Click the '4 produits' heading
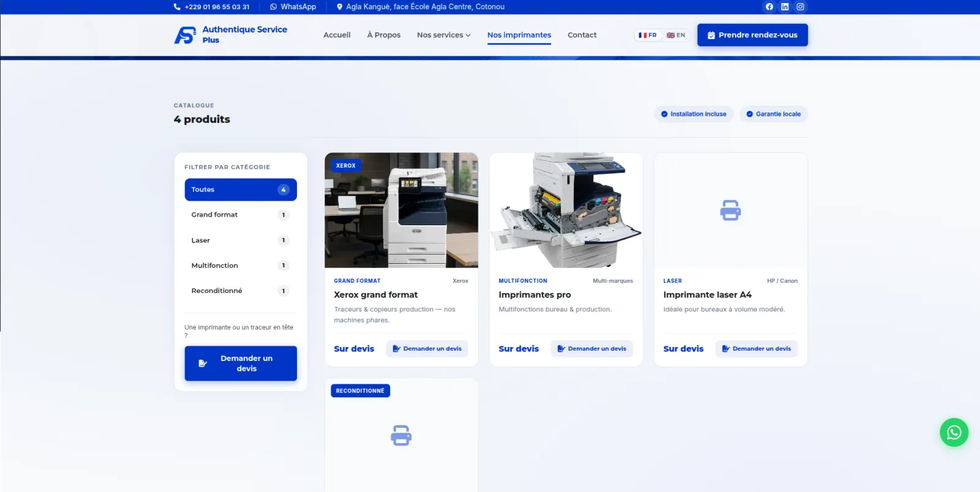This screenshot has height=492, width=980. [x=202, y=119]
